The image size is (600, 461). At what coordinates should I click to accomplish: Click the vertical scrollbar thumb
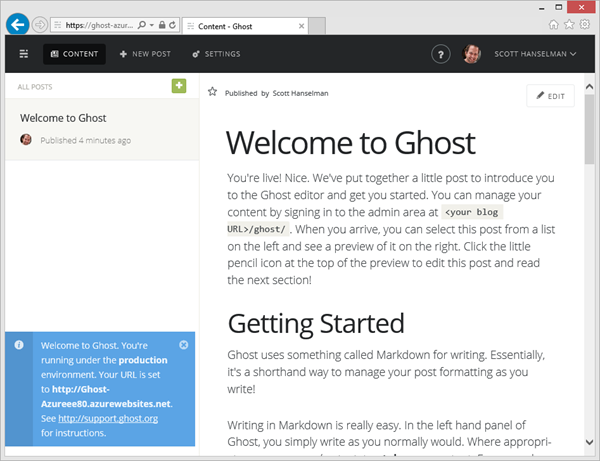pyautogui.click(x=589, y=129)
